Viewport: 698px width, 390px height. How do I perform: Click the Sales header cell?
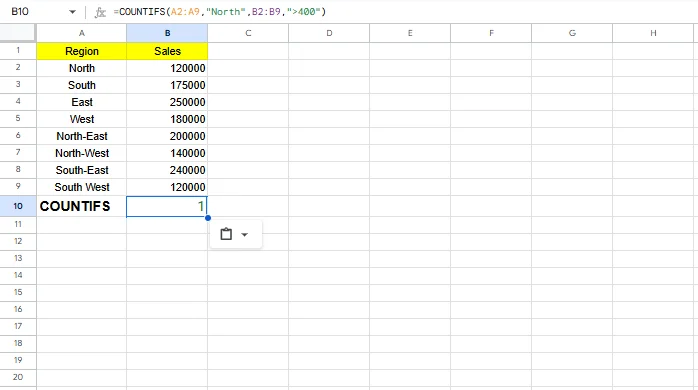(167, 51)
